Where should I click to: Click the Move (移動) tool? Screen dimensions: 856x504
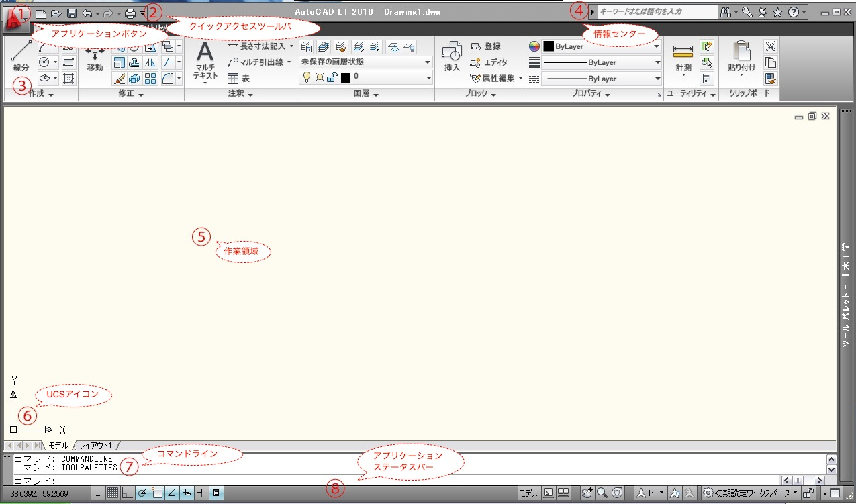tap(95, 59)
